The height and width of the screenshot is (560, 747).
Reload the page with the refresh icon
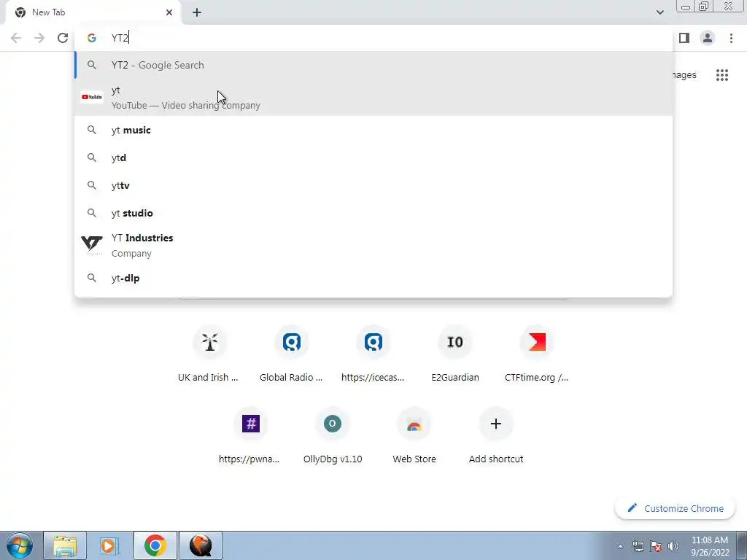pos(63,38)
